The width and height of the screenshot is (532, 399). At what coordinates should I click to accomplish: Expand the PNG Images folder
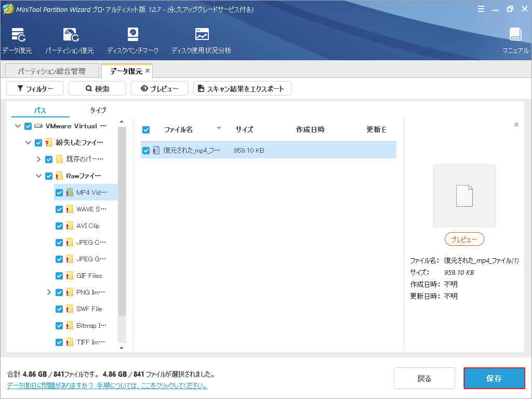(x=48, y=292)
